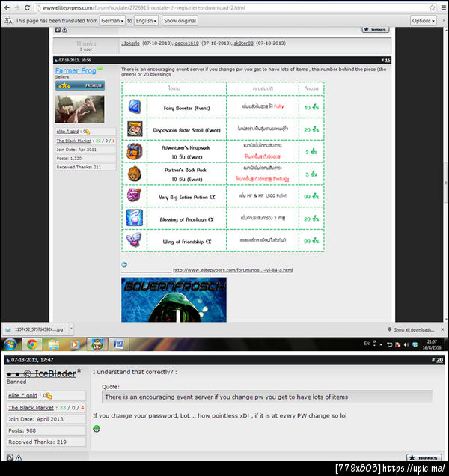Open the sk8ter08 user link
This screenshot has width=449, height=476.
243,43
